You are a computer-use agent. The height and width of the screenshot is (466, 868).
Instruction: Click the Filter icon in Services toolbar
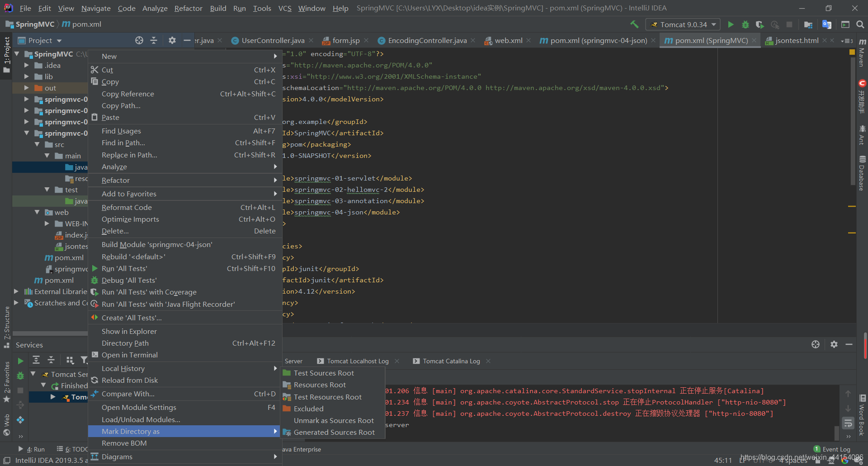[x=84, y=360]
